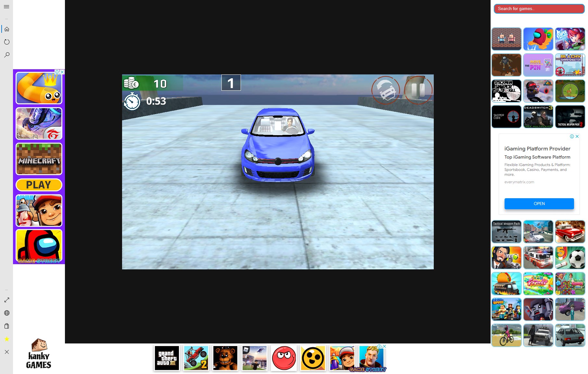588x374 pixels.
Task: Click inside the Search for games field
Action: (x=538, y=9)
